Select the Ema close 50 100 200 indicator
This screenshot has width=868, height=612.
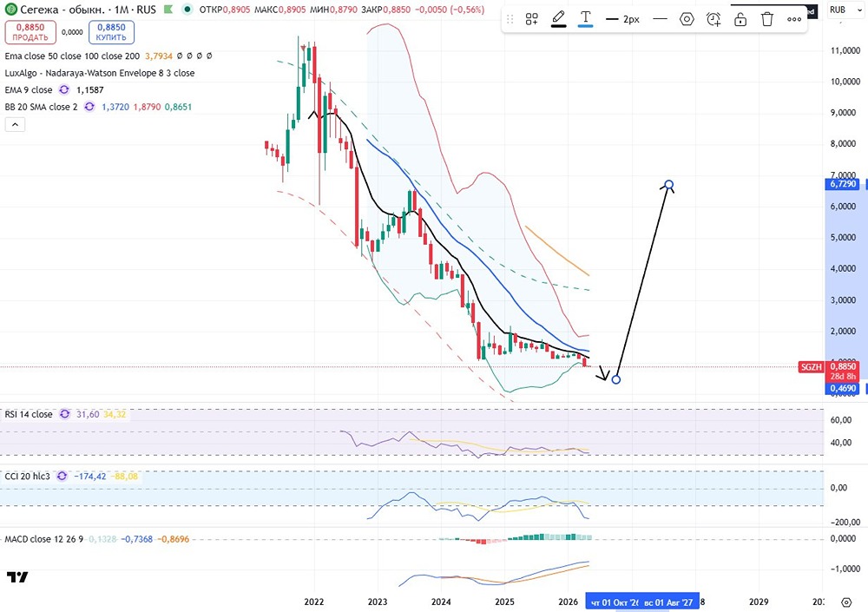[x=72, y=56]
